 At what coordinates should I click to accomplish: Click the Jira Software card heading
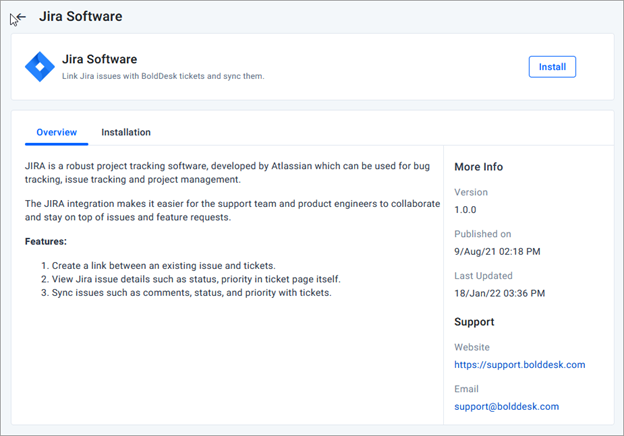click(x=99, y=59)
